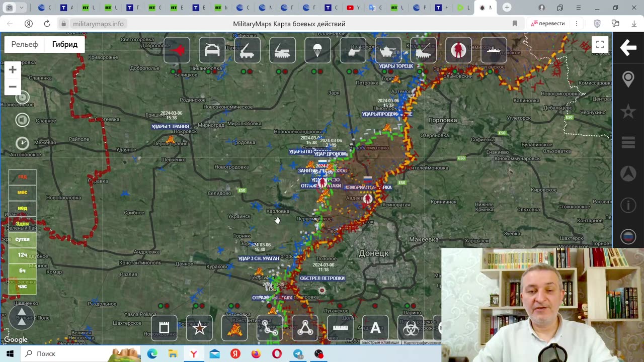This screenshot has width=644, height=362.
Task: Click the Russian flag sidebar icon
Action: 628,236
